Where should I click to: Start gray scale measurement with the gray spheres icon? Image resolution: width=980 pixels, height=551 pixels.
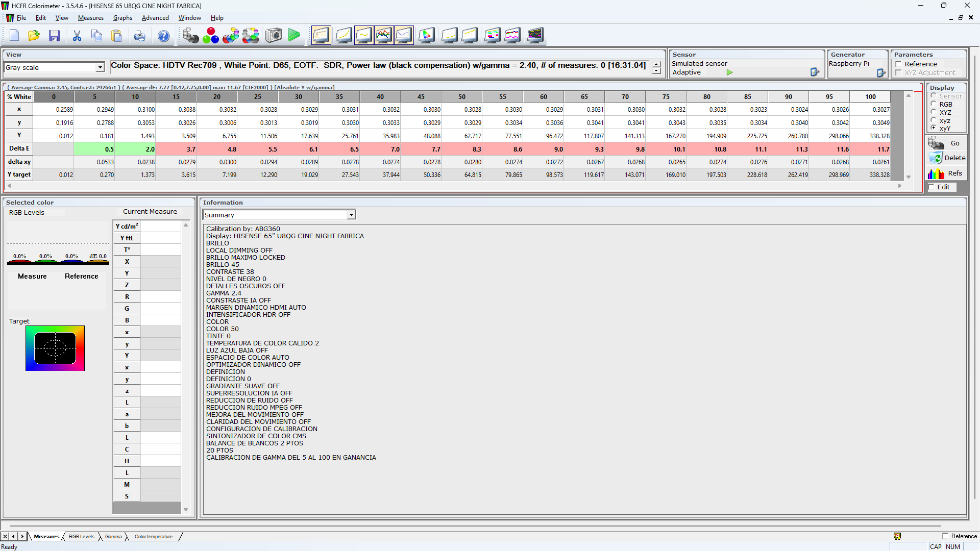pyautogui.click(x=190, y=35)
